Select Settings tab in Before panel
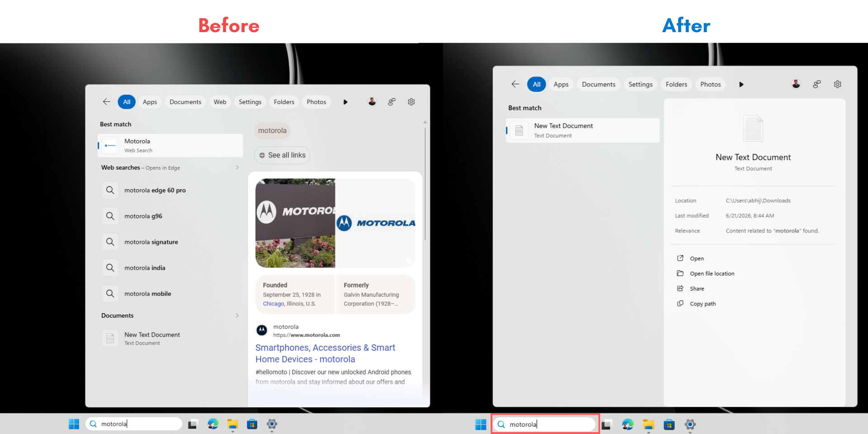The width and height of the screenshot is (868, 434). (250, 102)
